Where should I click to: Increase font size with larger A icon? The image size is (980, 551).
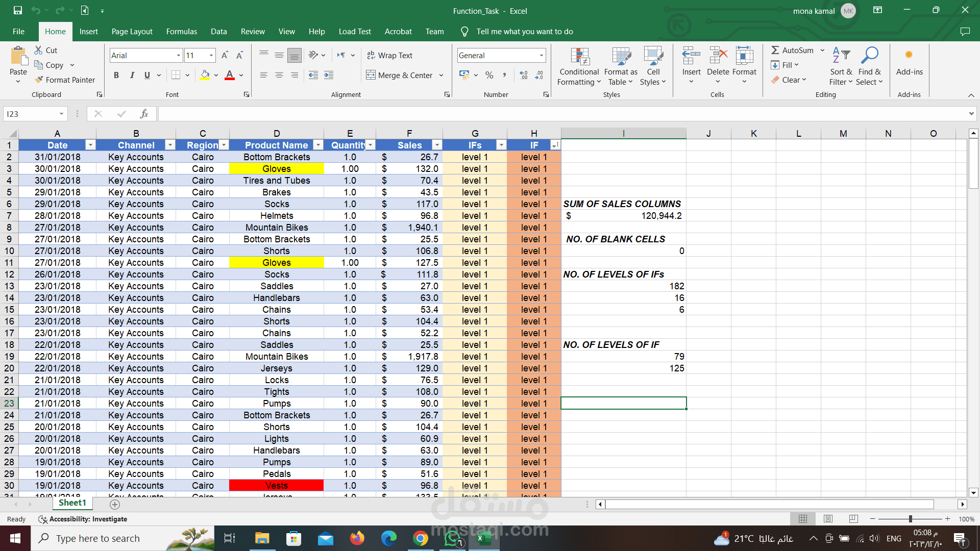point(225,55)
